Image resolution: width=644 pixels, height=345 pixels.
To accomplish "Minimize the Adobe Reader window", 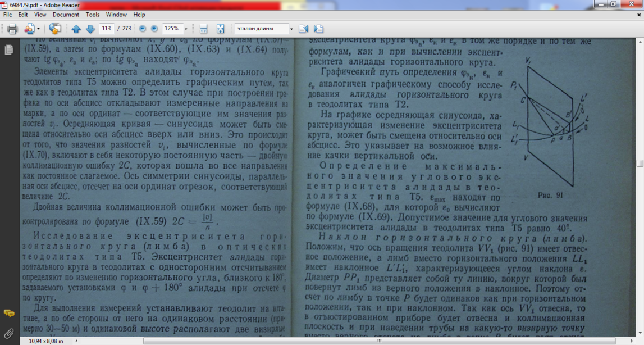I will (600, 4).
